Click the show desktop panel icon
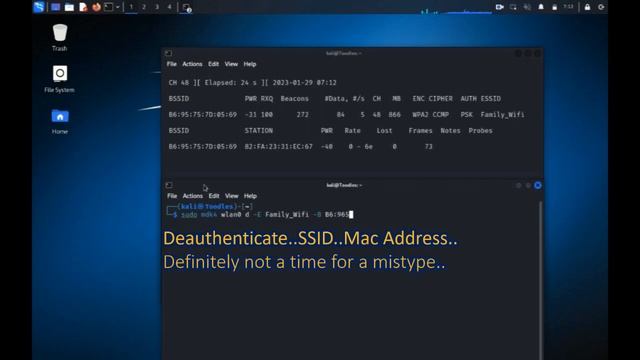The height and width of the screenshot is (360, 640). [x=56, y=7]
